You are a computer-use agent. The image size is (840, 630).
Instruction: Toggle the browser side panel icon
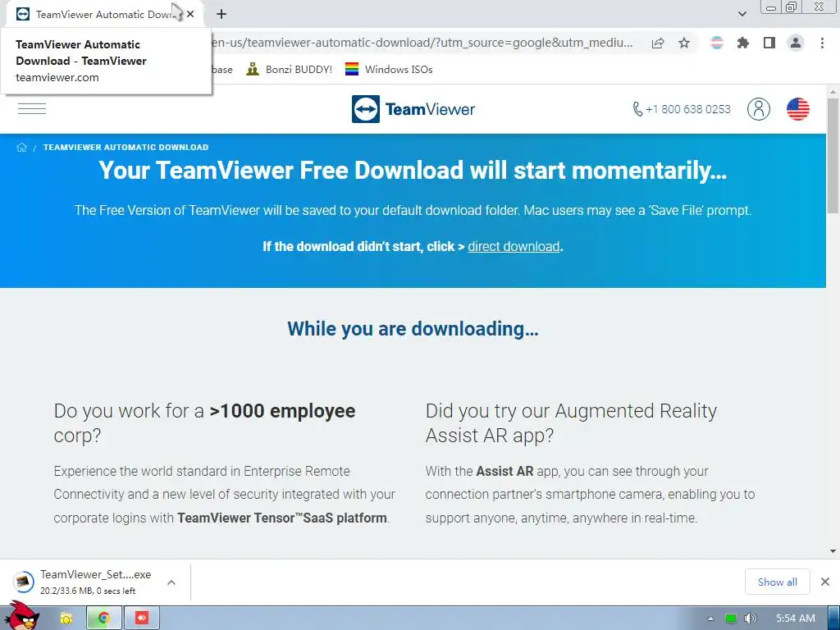point(769,43)
